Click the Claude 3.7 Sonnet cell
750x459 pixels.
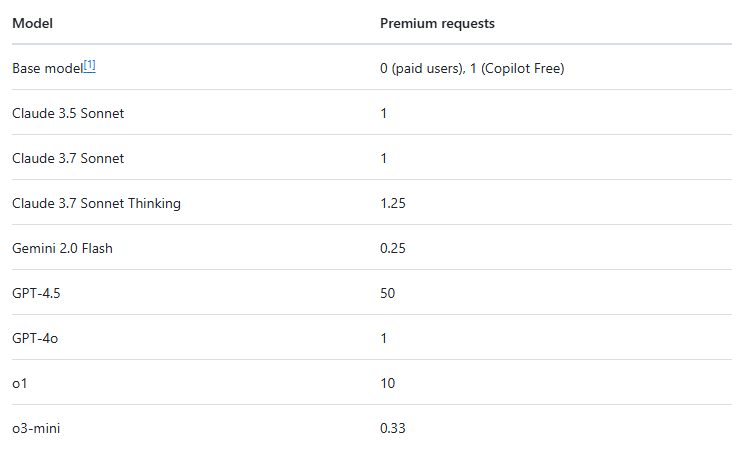pyautogui.click(x=68, y=159)
